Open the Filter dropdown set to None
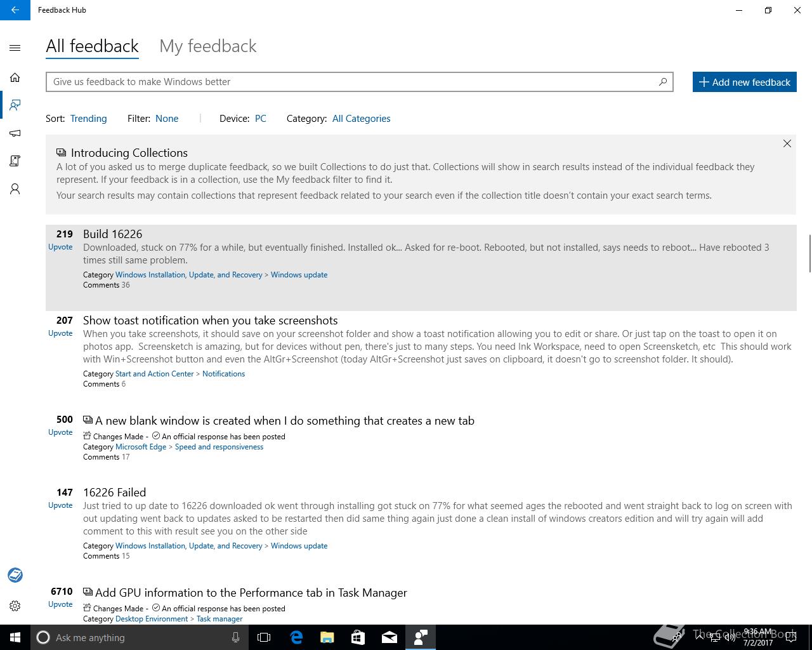Screen dimensions: 812x650 pyautogui.click(x=167, y=118)
